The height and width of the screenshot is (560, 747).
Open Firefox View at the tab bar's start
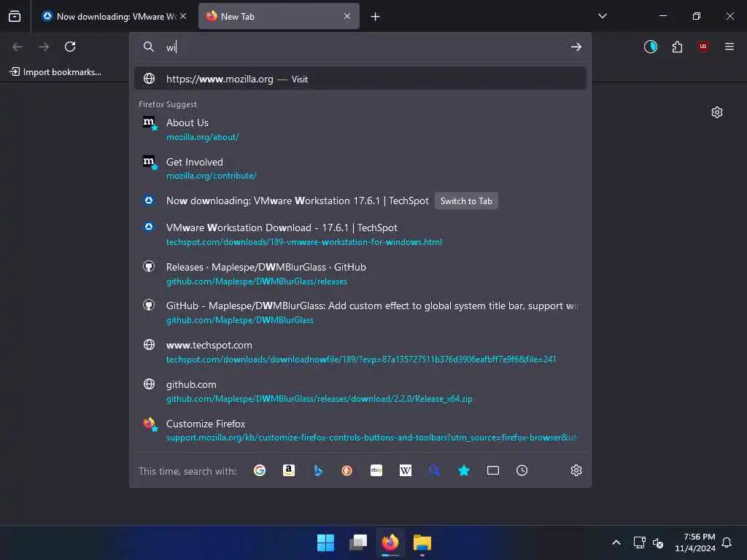[x=15, y=17]
